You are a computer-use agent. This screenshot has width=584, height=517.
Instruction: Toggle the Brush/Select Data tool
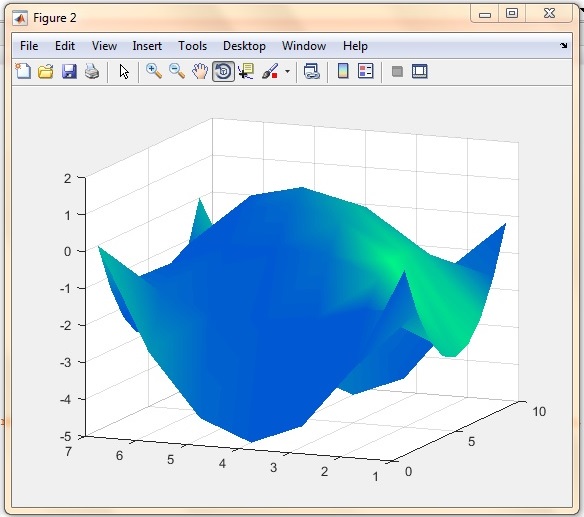click(270, 71)
